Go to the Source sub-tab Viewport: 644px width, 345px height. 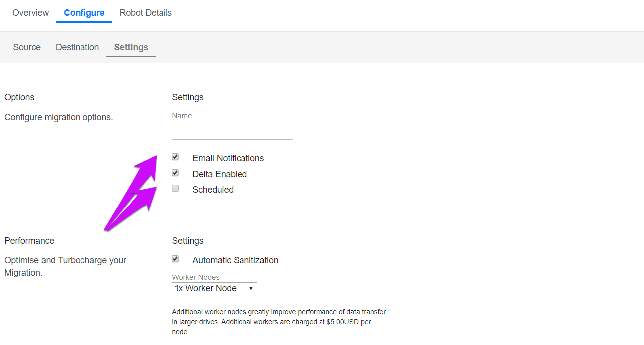(27, 47)
